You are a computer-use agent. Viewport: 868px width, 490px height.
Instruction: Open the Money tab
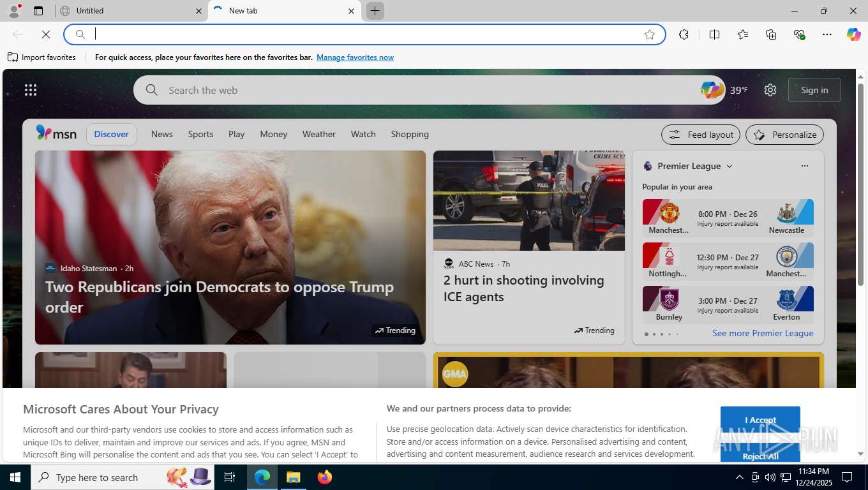click(x=274, y=134)
